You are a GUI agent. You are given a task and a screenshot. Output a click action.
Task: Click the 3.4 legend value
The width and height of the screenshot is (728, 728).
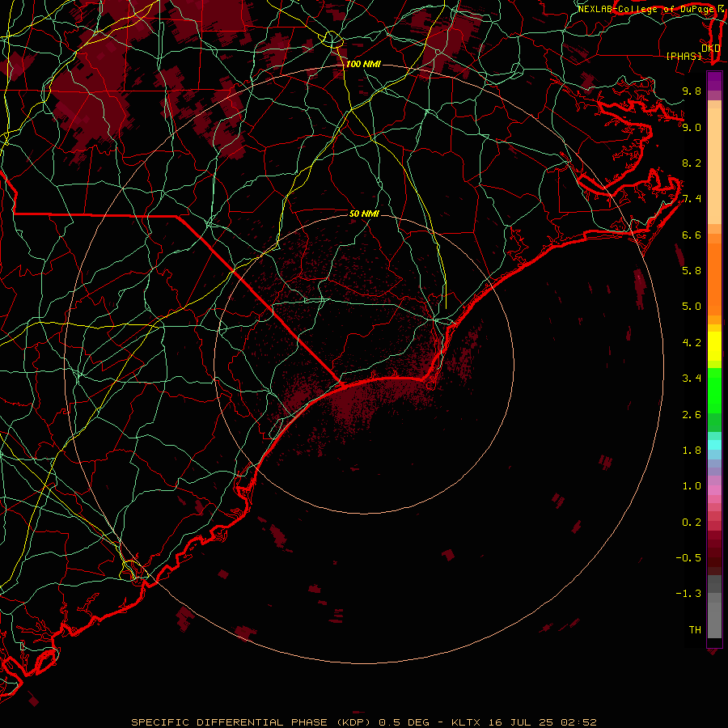[x=692, y=379]
